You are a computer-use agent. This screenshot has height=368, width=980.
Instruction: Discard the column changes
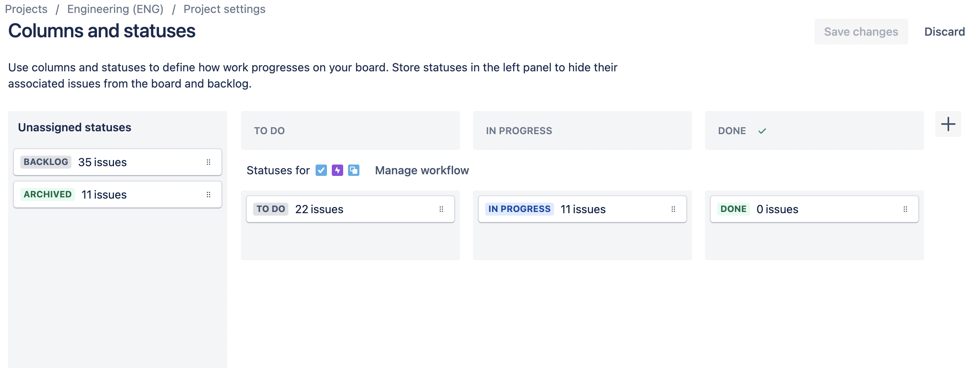click(945, 32)
